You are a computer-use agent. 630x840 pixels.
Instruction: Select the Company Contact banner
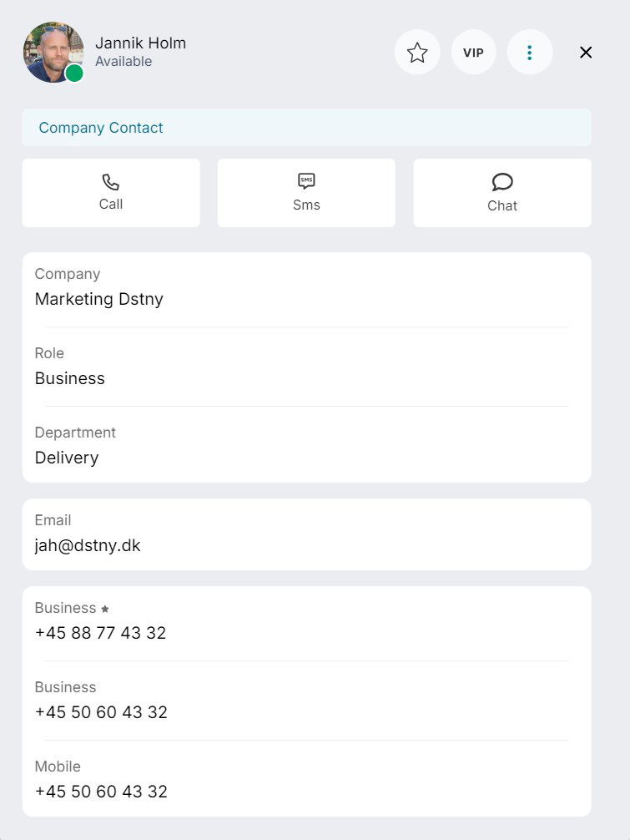point(307,128)
